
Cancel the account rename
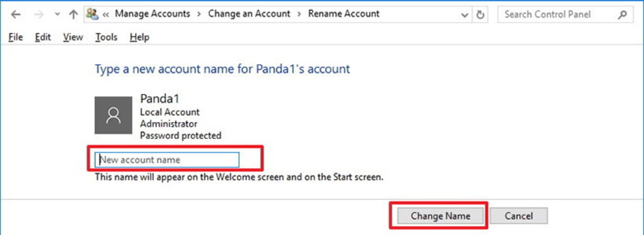click(518, 216)
